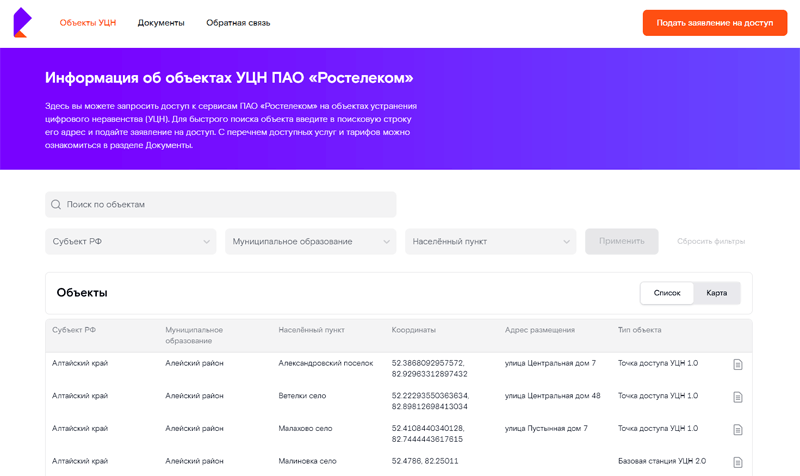The height and width of the screenshot is (476, 800).
Task: Expand the Муниципальное образование dropdown
Action: (311, 241)
